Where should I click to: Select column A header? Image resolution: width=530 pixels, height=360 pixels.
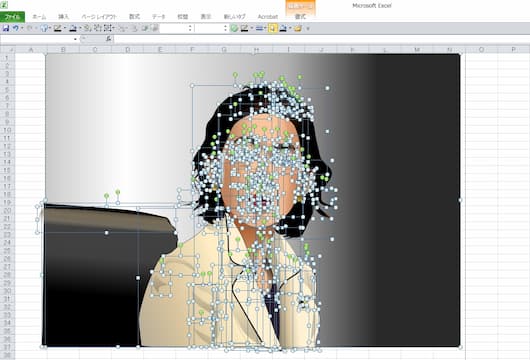click(31, 50)
